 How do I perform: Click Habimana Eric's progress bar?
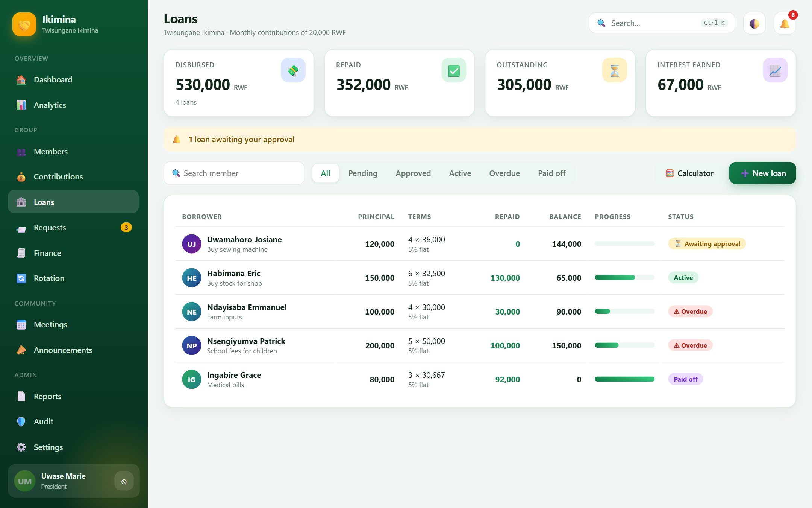click(624, 278)
